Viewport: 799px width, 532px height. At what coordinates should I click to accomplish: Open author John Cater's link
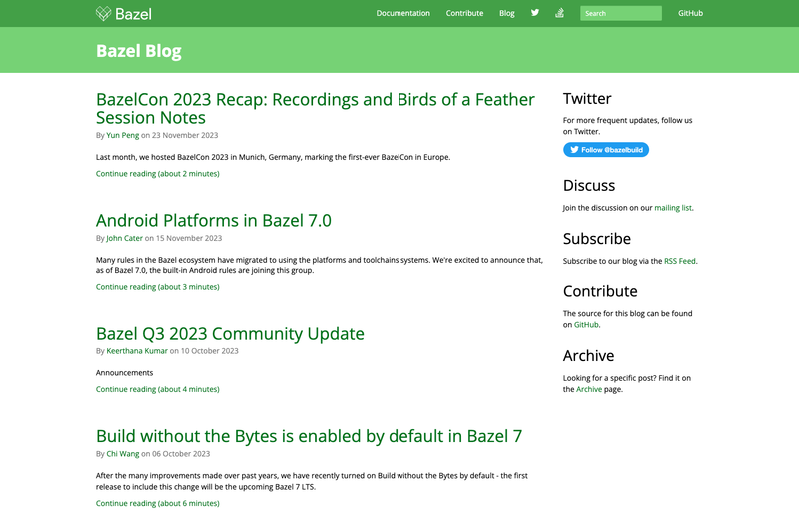coord(124,238)
